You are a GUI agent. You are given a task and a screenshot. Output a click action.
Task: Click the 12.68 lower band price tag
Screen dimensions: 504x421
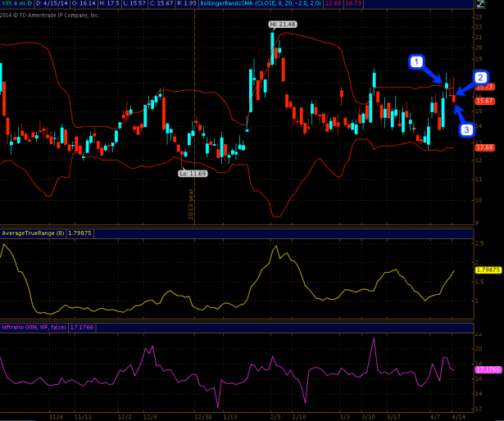(484, 147)
